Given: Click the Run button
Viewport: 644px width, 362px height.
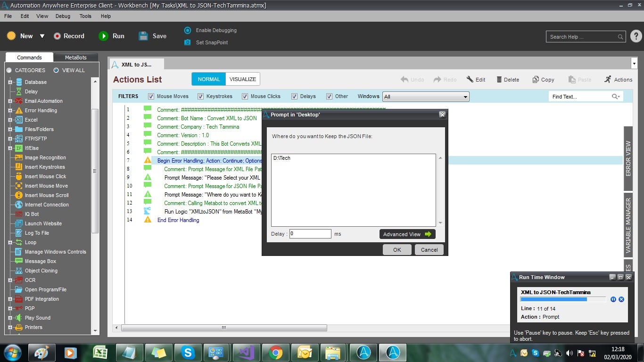Looking at the screenshot, I should (x=112, y=36).
